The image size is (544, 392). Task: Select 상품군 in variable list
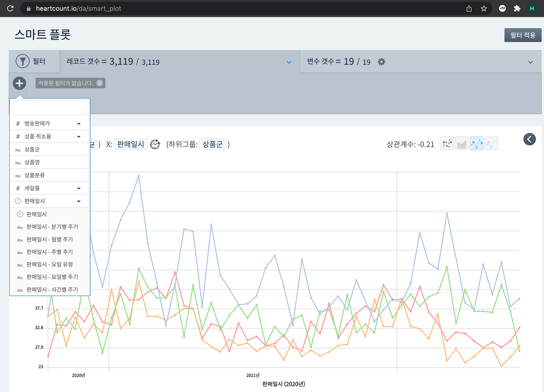[50, 150]
